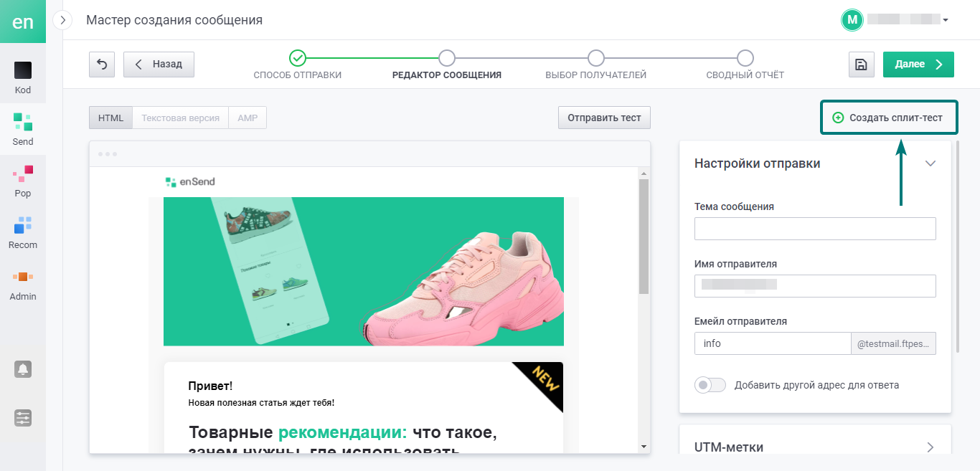Viewport: 980px width, 471px height.
Task: Open the Pop module in sidebar
Action: [x=23, y=181]
